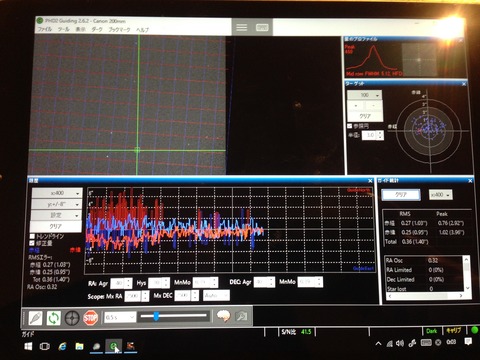Screen dimensions: 480x360
Task: Click Clear button in graph panel
Action: [55, 226]
